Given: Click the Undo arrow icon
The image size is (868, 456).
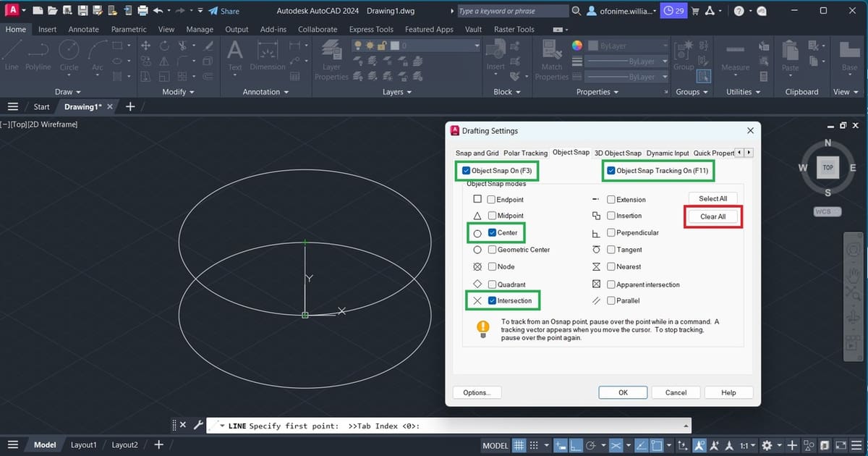Looking at the screenshot, I should [x=158, y=11].
